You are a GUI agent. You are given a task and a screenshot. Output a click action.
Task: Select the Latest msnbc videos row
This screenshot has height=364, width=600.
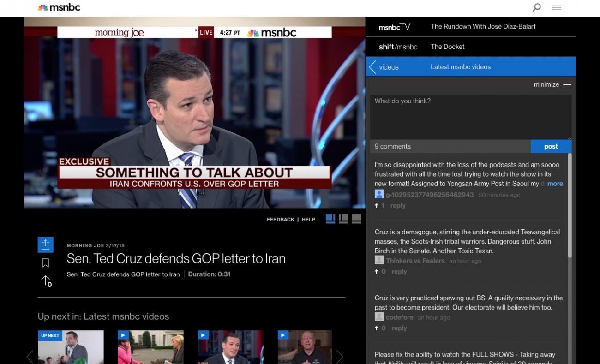(x=470, y=67)
